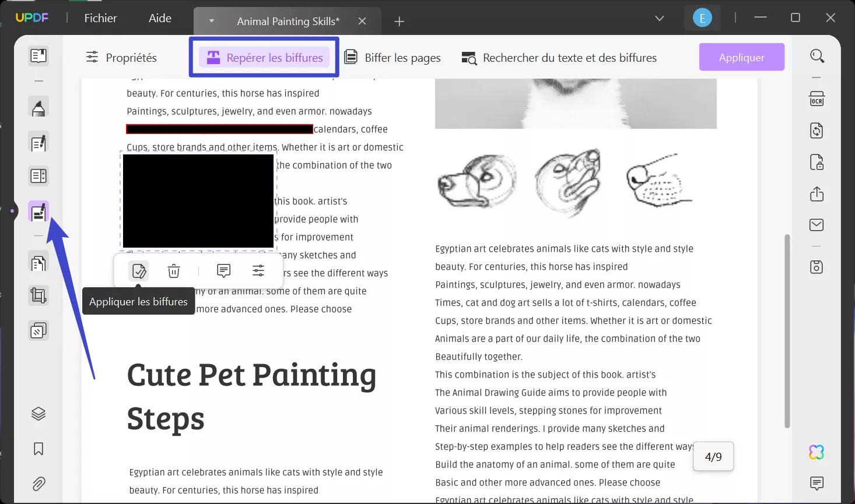The height and width of the screenshot is (504, 855).
Task: Switch to Animal Painting Skills tab
Action: (288, 22)
